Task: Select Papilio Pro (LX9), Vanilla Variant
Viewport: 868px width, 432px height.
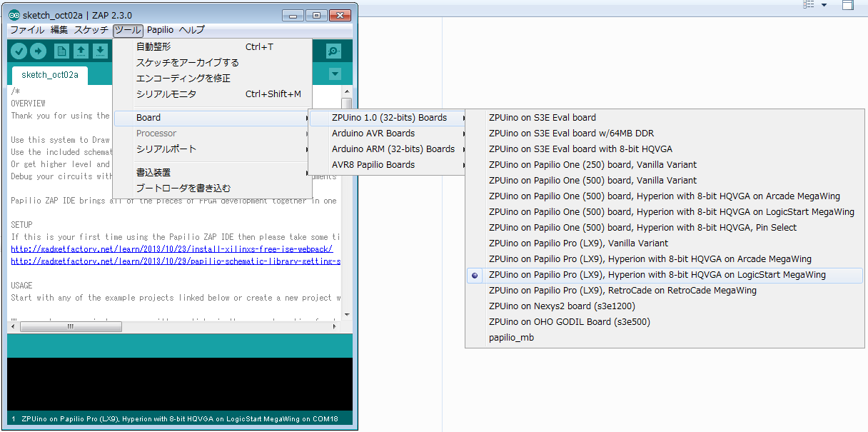Action: 665,243
